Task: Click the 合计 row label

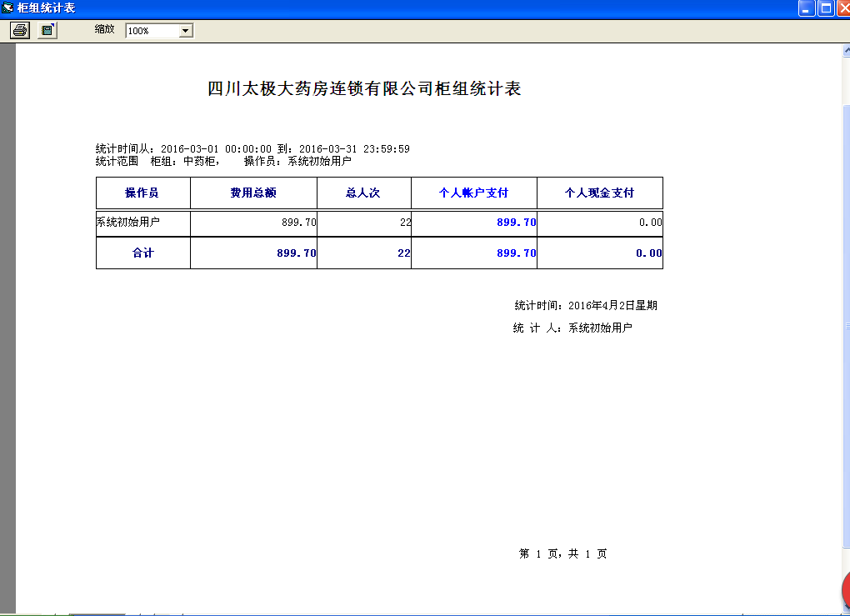Action: [143, 253]
